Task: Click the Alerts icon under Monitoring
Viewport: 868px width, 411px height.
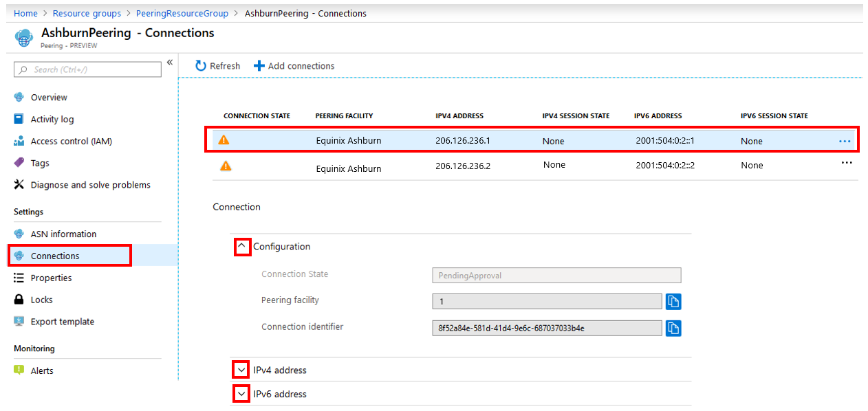Action: [x=19, y=370]
